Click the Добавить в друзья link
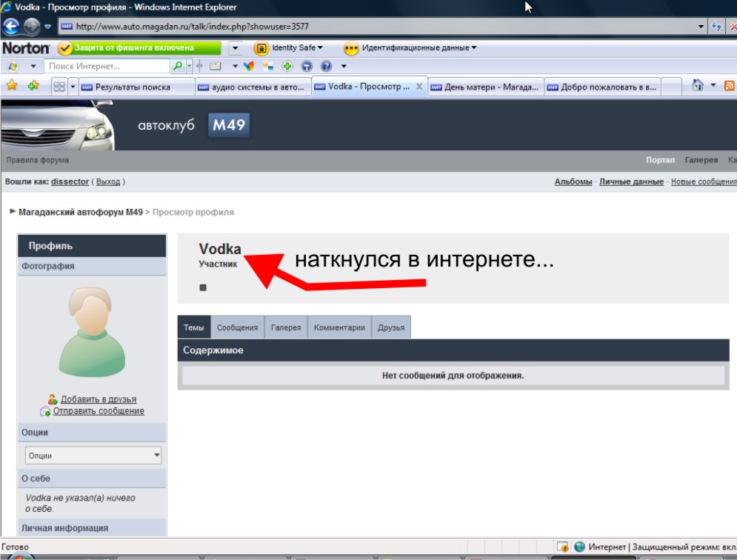737x560 pixels. click(x=99, y=399)
